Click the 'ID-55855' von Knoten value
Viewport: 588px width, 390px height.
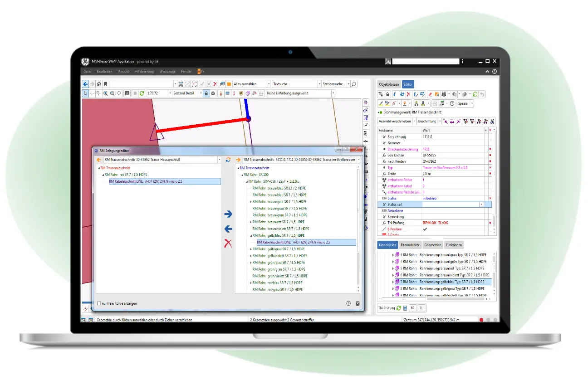point(430,155)
